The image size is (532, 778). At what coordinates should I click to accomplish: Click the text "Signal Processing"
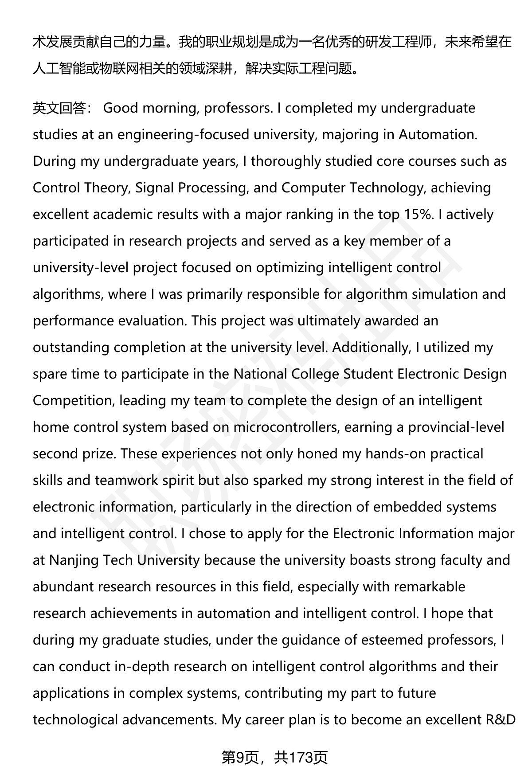pos(191,188)
